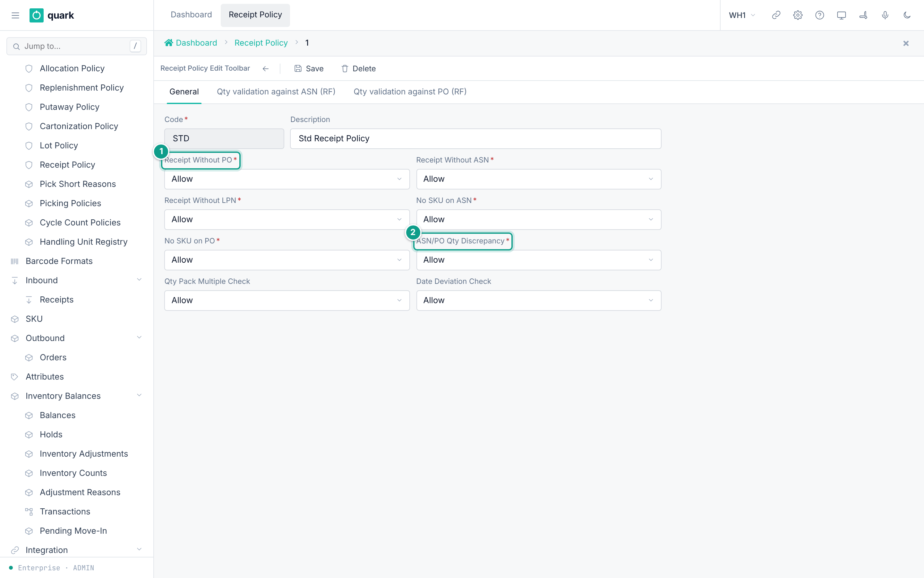Open the help question mark icon
Image resolution: width=924 pixels, height=578 pixels.
point(819,15)
